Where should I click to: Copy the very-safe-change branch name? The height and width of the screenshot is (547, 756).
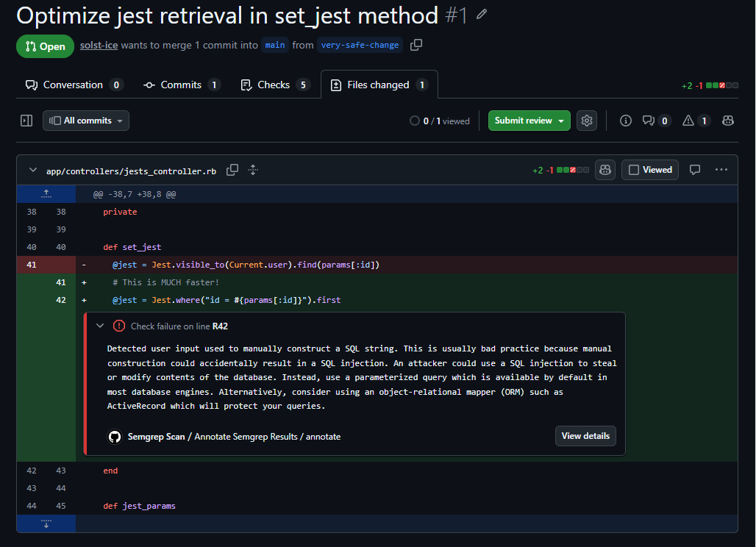[416, 45]
